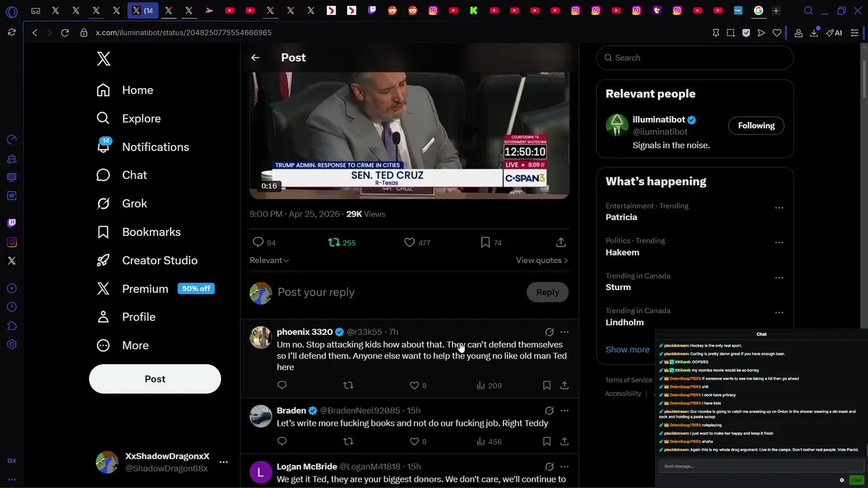
Task: Open Hakeem trending topic
Action: pos(623,252)
